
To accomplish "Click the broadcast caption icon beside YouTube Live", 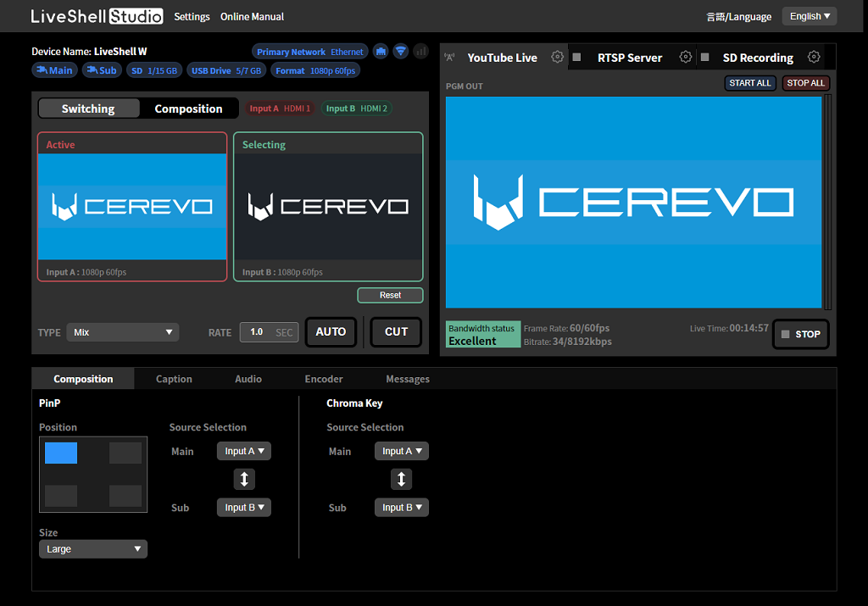I will click(448, 57).
